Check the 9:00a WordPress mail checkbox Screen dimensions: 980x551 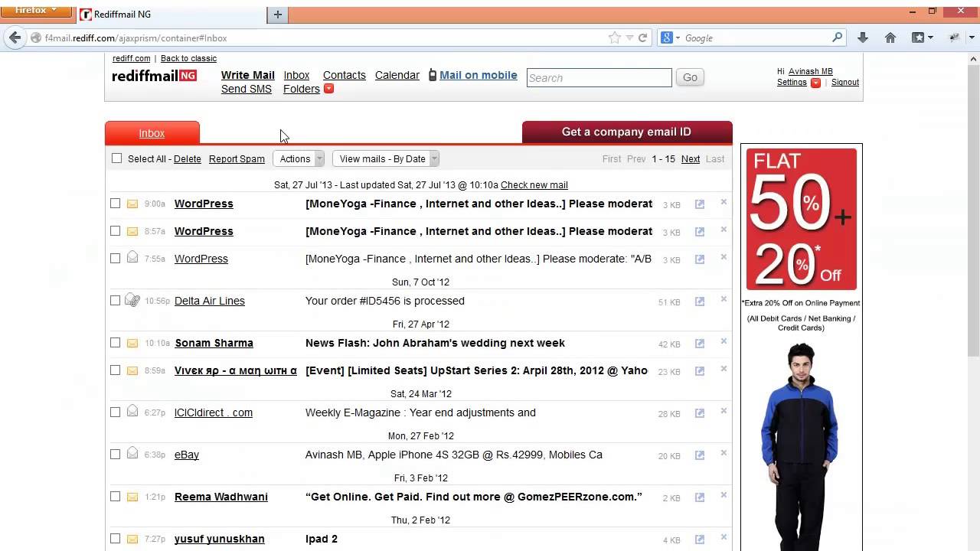[x=115, y=204]
